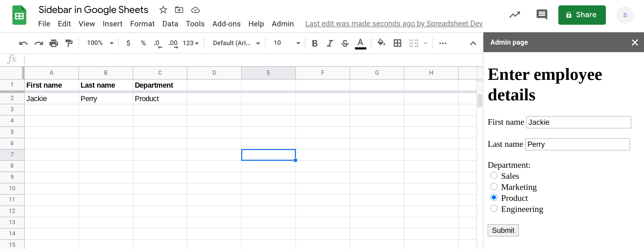Open the custom Admin menu
Screen dimensions: 644x249
point(283,24)
